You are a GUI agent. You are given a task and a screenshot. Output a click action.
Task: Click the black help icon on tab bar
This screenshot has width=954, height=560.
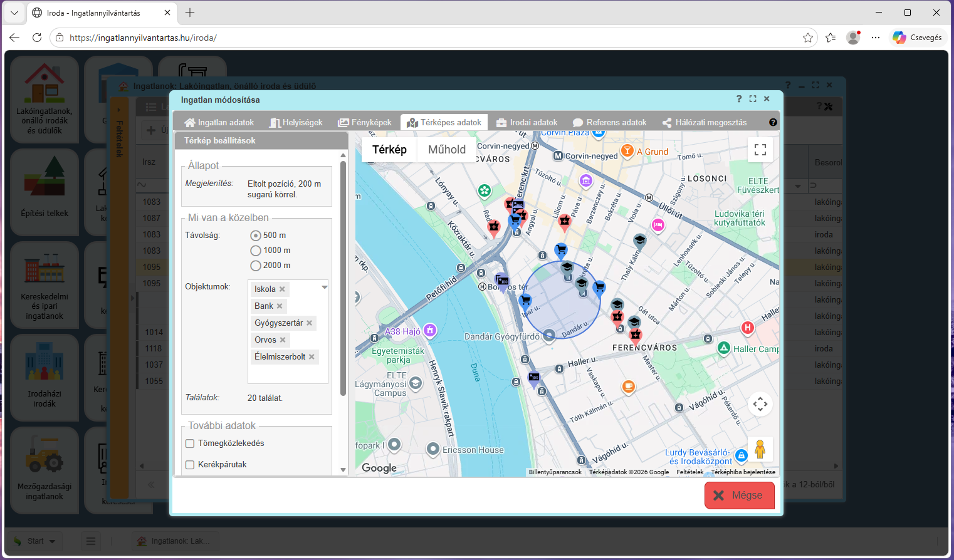click(773, 123)
